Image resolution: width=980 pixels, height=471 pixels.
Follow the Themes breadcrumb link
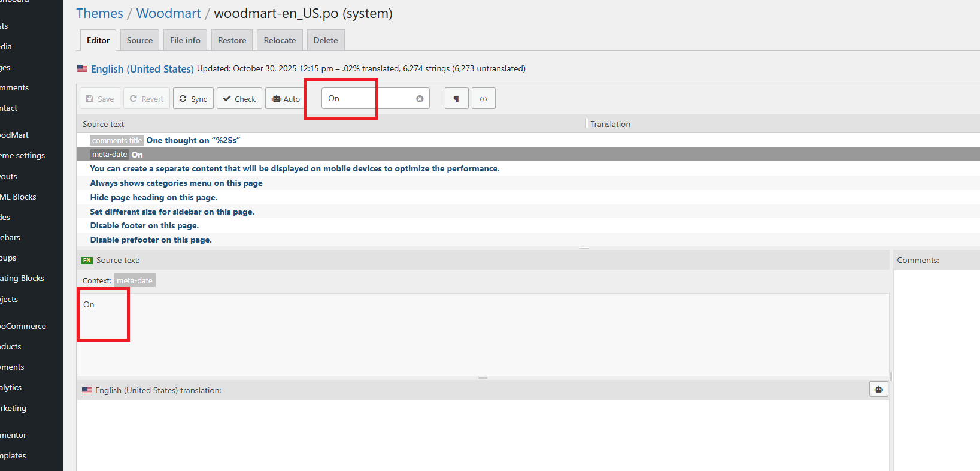click(x=99, y=13)
